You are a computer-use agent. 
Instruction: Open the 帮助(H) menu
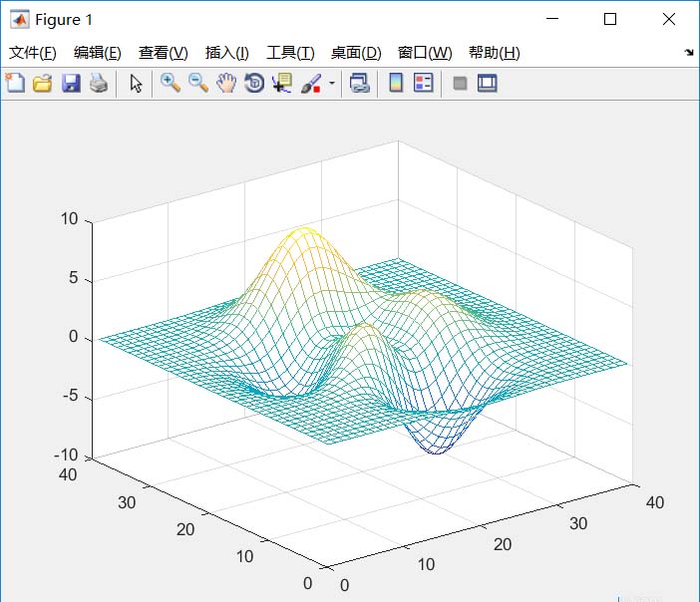(x=495, y=53)
